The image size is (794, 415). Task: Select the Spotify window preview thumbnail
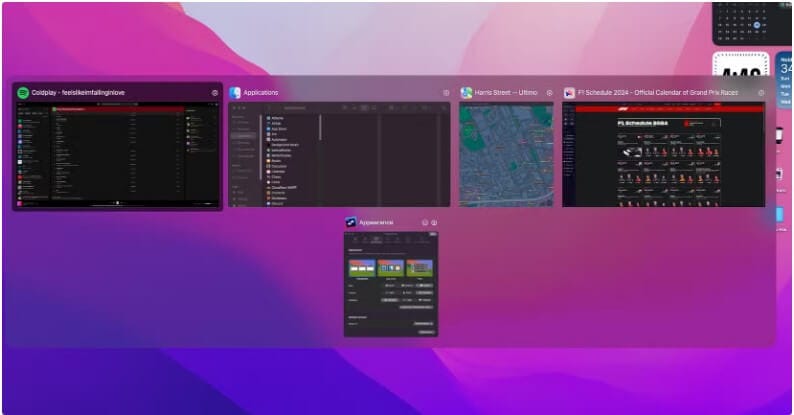(x=117, y=154)
